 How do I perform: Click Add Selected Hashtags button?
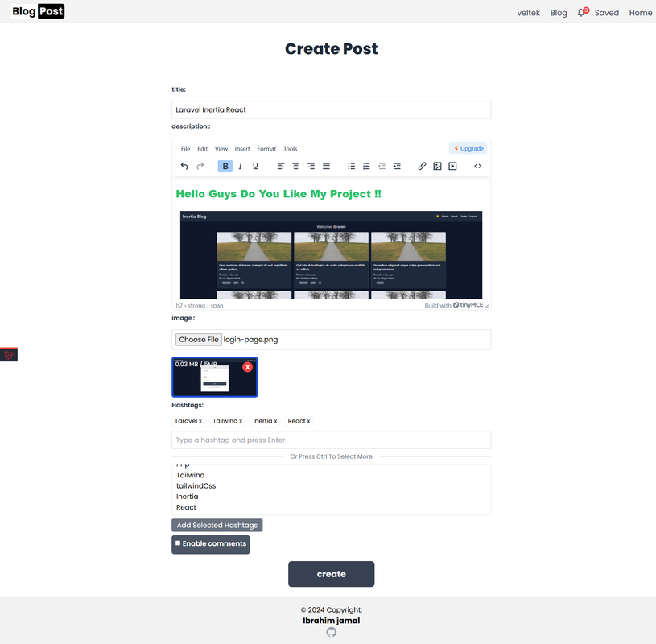(217, 525)
